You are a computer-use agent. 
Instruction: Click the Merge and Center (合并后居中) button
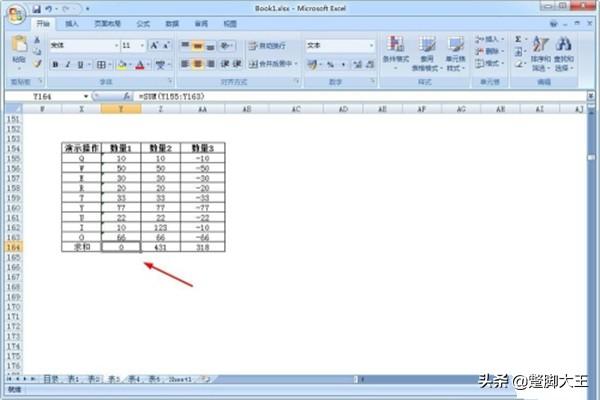[268, 64]
